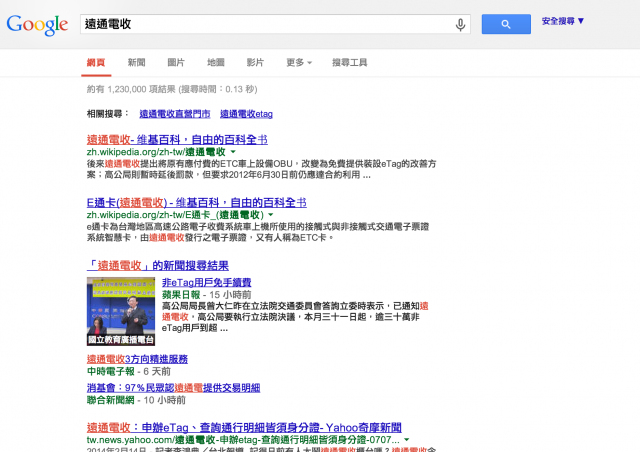Viewport: 640px width, 452px height.
Task: Click source label 蘋果日報
Action: point(181,295)
